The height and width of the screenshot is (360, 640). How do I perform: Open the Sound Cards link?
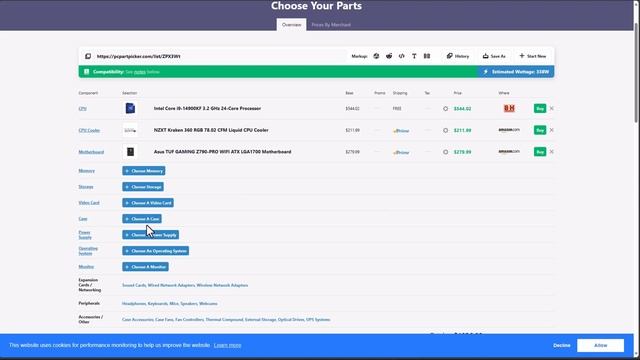[134, 285]
